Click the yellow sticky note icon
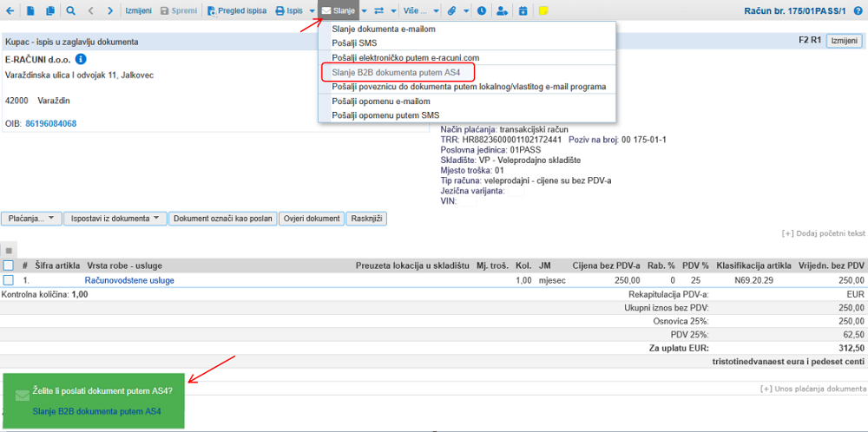This screenshot has height=432, width=868. (543, 10)
